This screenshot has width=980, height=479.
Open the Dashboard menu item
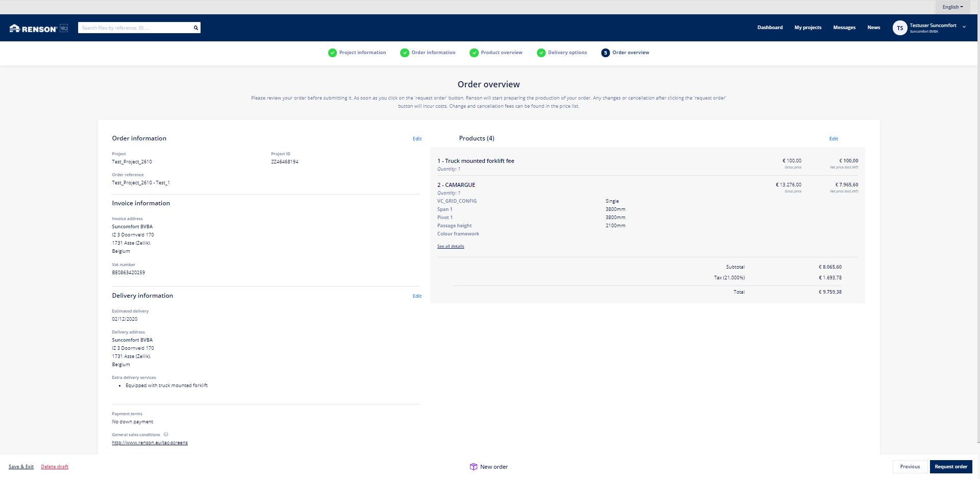(x=770, y=28)
